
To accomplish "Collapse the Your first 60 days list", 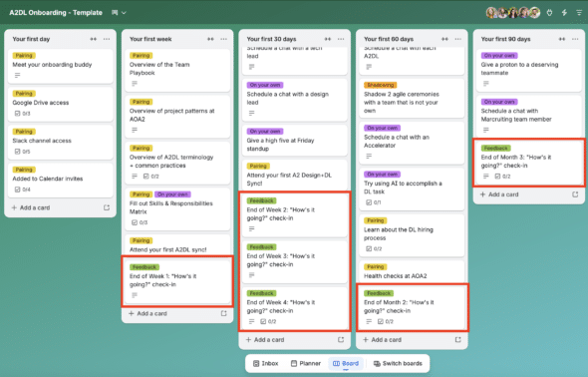I will point(444,39).
